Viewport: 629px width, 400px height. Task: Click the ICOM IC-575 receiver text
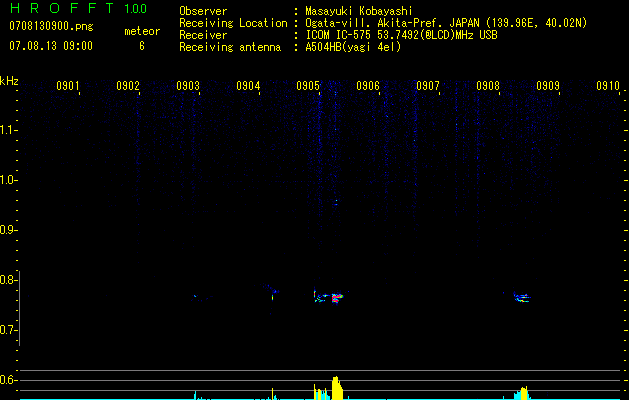point(401,35)
